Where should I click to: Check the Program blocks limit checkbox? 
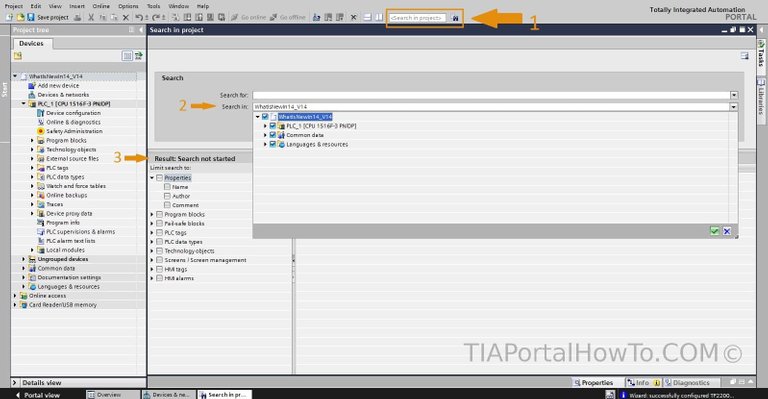coord(160,214)
